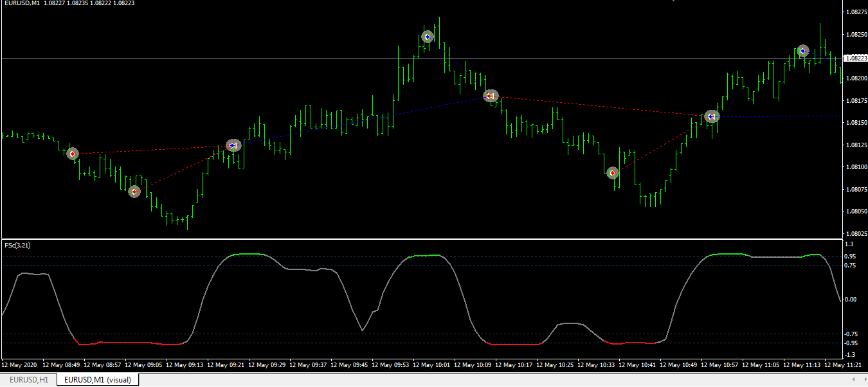Image resolution: width=868 pixels, height=387 pixels.
Task: Click the red sell marker near 08:49
Action: click(73, 154)
